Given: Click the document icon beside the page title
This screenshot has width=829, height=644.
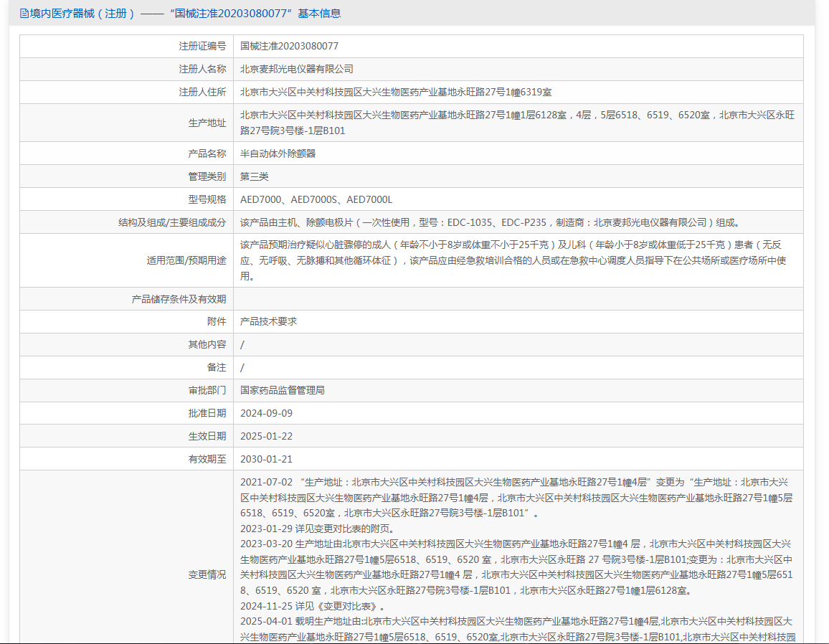Looking at the screenshot, I should (24, 13).
